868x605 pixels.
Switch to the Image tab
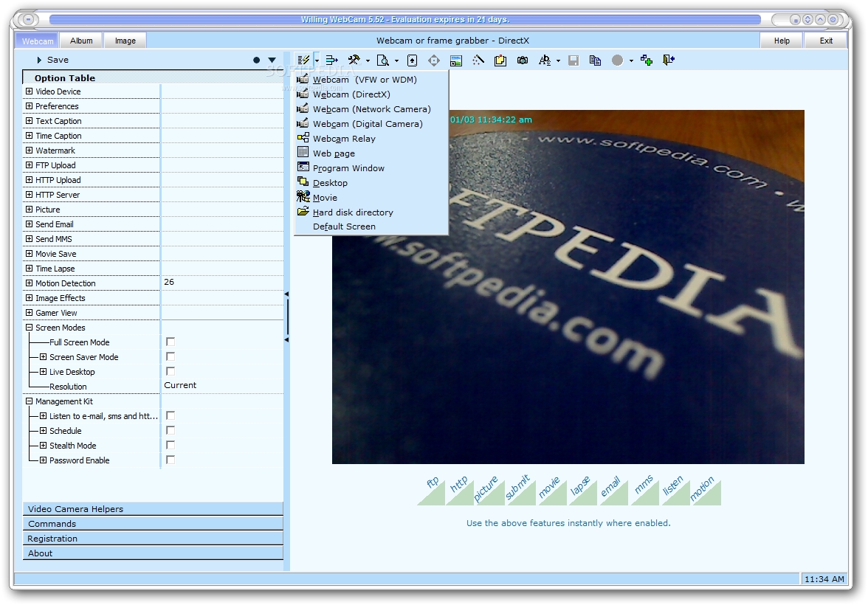[125, 41]
